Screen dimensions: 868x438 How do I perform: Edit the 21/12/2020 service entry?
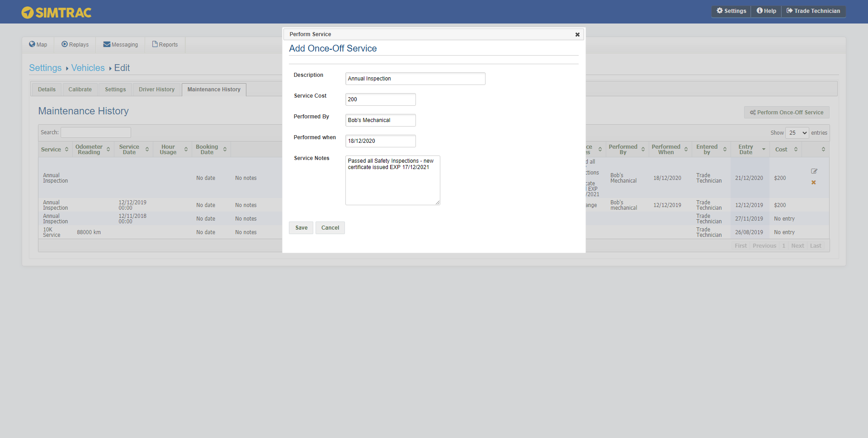pyautogui.click(x=814, y=171)
